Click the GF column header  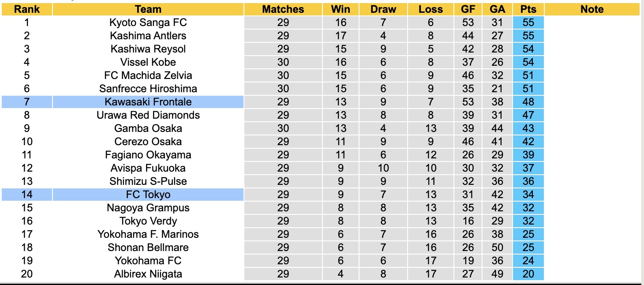(x=468, y=9)
